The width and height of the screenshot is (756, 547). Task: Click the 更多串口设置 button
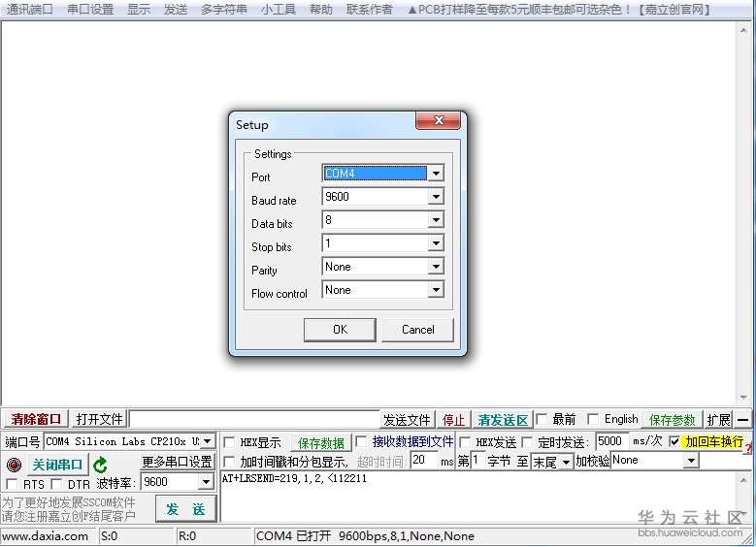pyautogui.click(x=177, y=463)
